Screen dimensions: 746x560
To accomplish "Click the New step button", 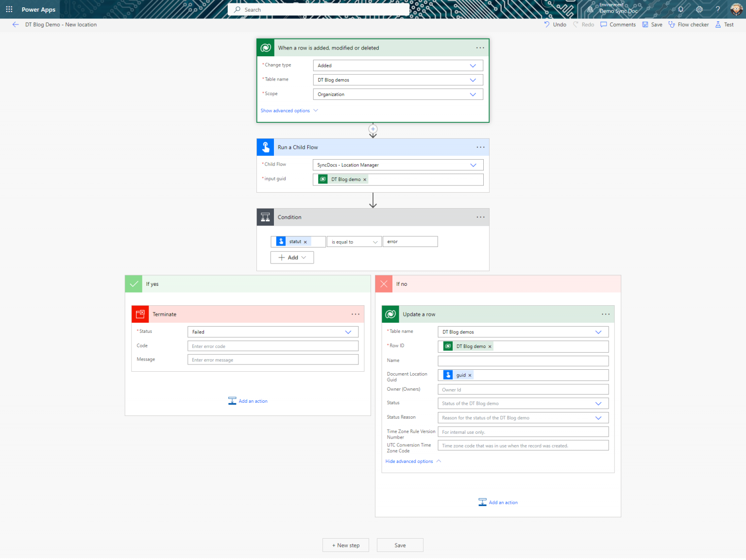I will (x=345, y=545).
